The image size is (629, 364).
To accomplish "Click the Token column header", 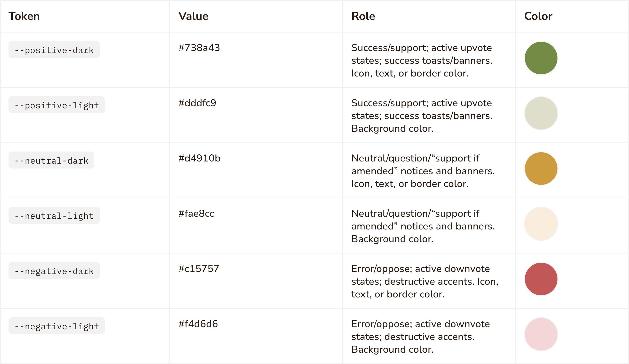I will 24,16.
